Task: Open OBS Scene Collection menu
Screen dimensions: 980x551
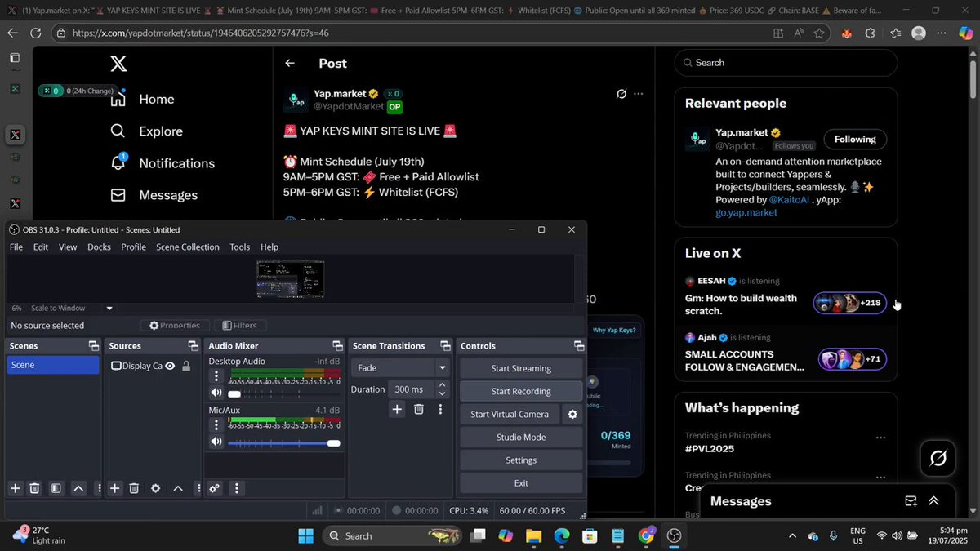Action: click(188, 247)
